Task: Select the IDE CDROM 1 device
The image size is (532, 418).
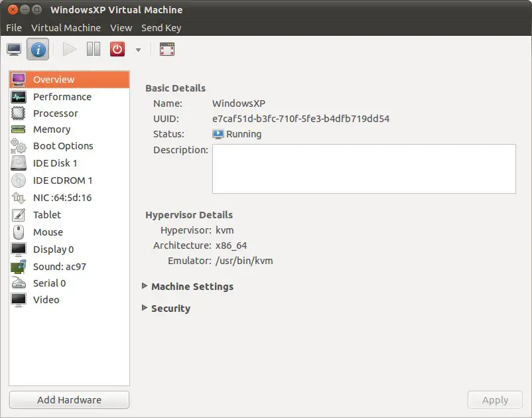Action: point(62,180)
